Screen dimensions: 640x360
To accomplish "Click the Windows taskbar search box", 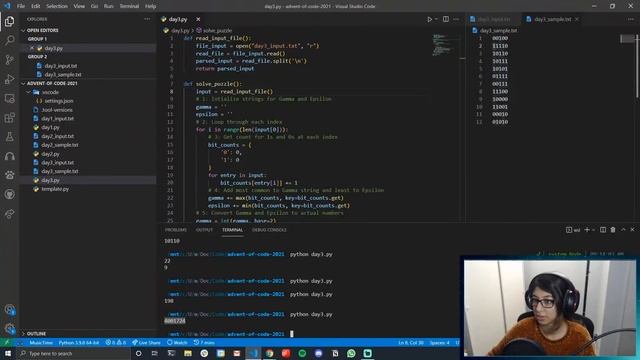I will pos(73,353).
